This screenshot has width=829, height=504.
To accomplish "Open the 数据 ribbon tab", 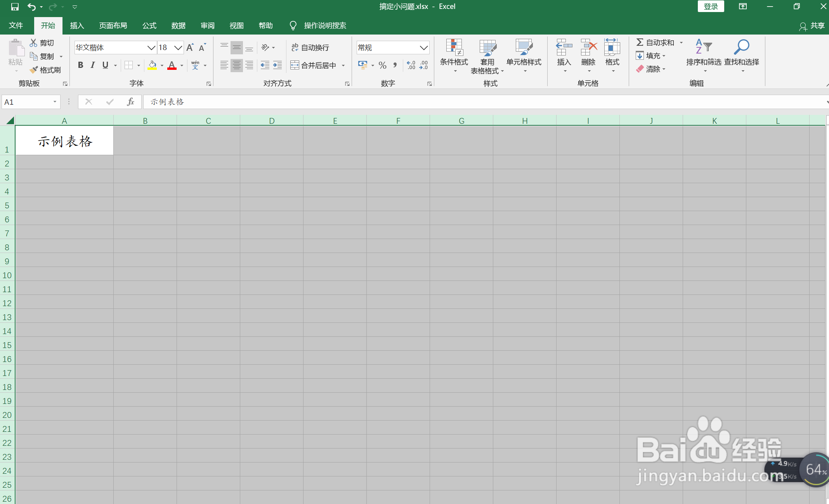I will tap(178, 26).
